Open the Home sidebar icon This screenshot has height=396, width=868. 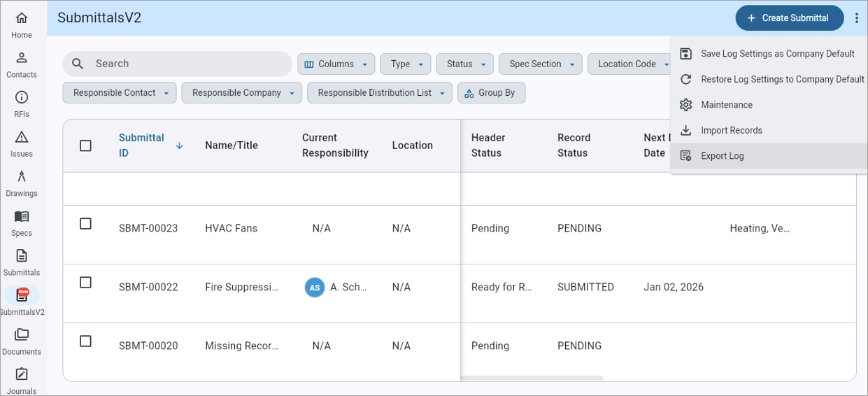pyautogui.click(x=22, y=18)
